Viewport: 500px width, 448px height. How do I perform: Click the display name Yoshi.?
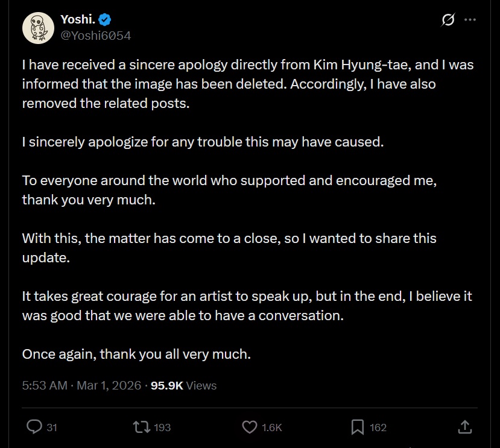pyautogui.click(x=78, y=19)
